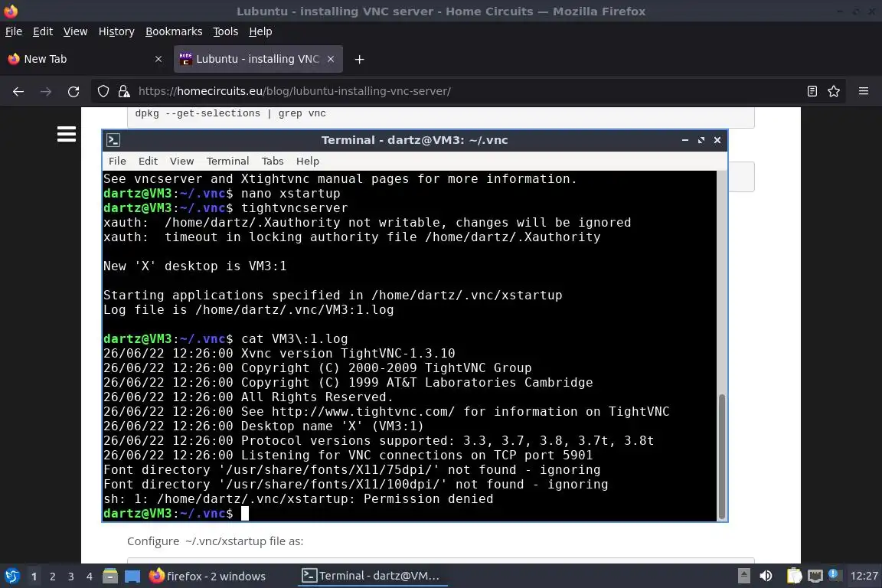
Task: Close the Terminal window
Action: (717, 140)
